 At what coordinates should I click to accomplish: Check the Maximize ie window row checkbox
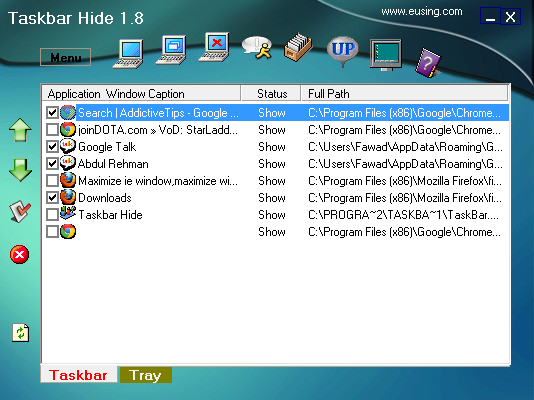52,181
